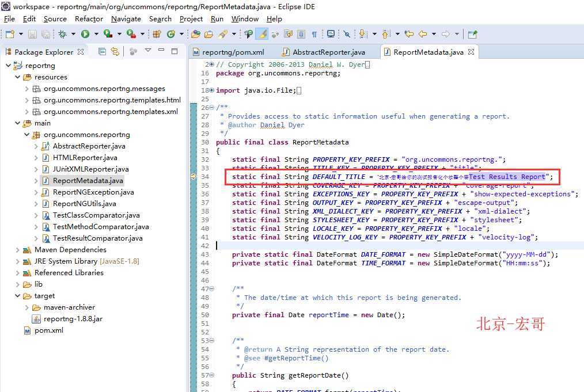Click the Pin Editor toolbar icon
The width and height of the screenshot is (584, 392).
point(473,34)
